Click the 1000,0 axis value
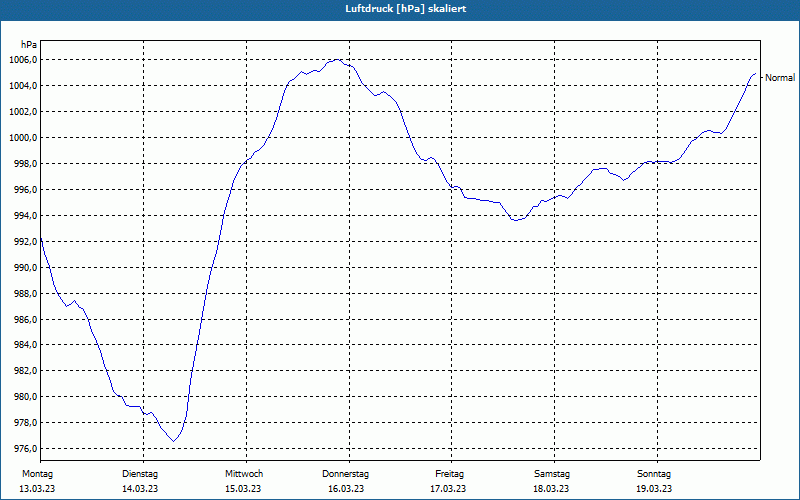 (x=23, y=138)
